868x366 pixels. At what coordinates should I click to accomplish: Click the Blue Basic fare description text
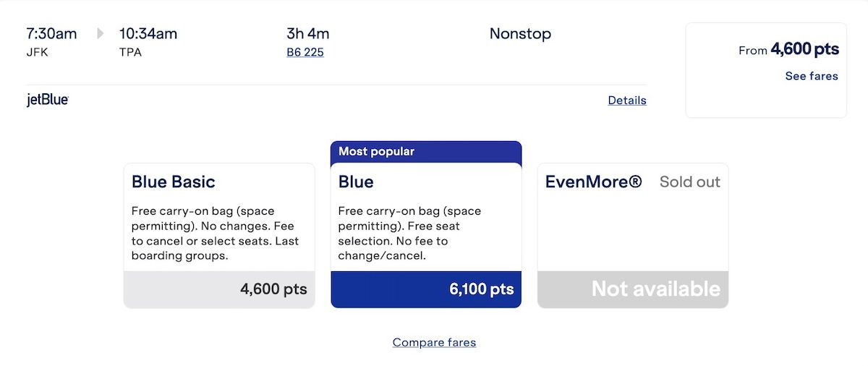(x=215, y=234)
